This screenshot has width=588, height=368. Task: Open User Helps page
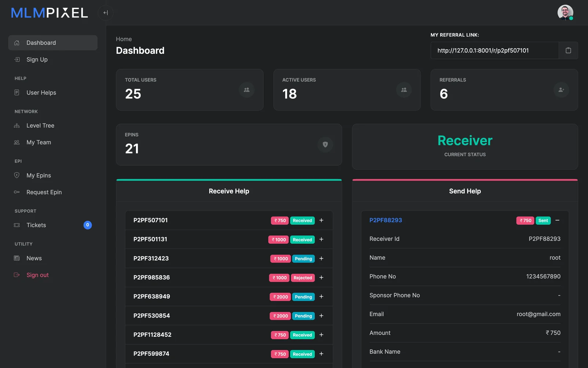53,92
